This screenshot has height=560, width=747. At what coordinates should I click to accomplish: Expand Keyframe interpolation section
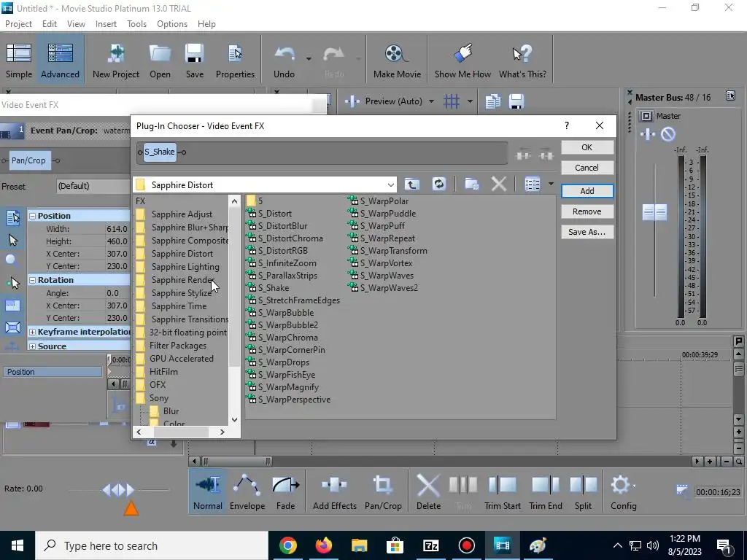click(32, 332)
